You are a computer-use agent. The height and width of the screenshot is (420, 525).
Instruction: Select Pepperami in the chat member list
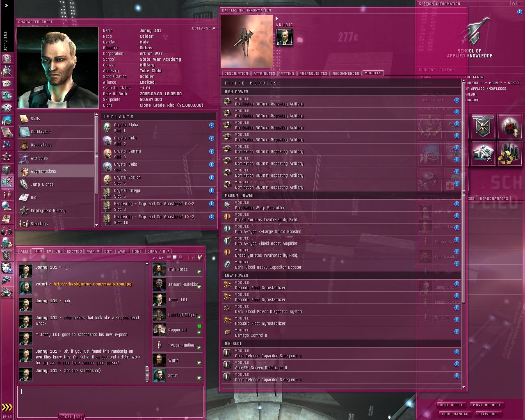(177, 330)
